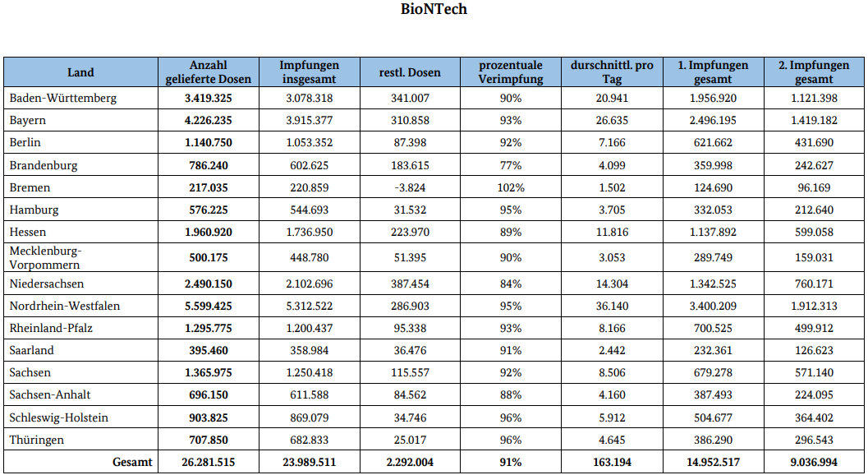This screenshot has width=868, height=475.
Task: Select the 1. Impfungen gesamt header
Action: (x=713, y=72)
